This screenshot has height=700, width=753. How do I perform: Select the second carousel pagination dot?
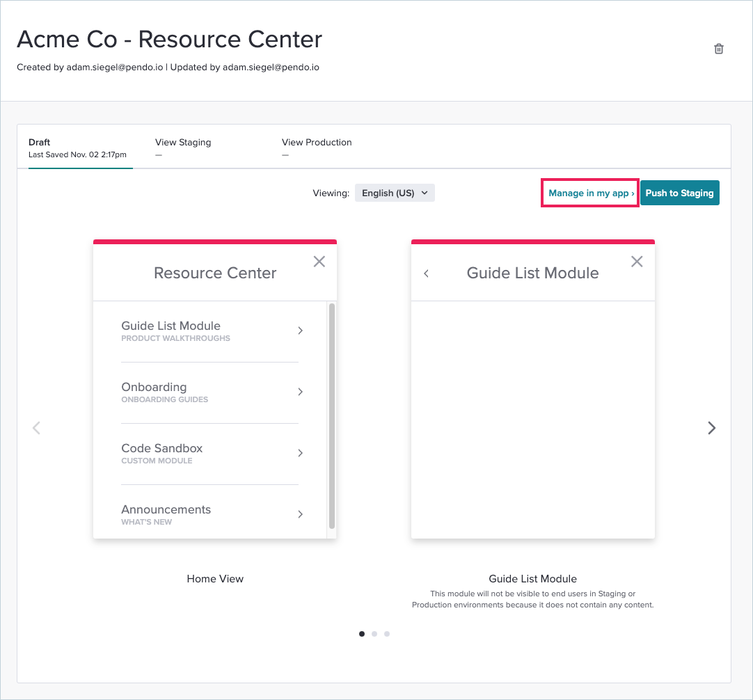click(x=374, y=633)
